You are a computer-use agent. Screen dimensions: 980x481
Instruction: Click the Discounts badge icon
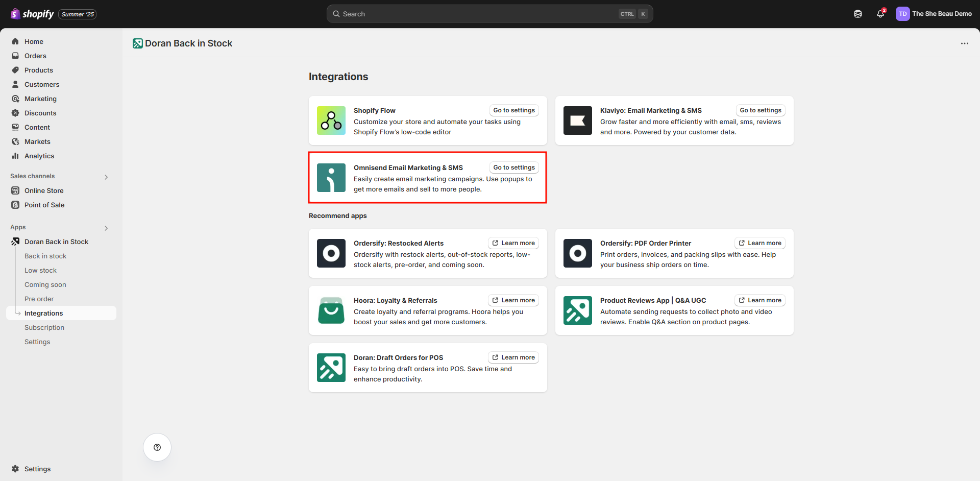(15, 113)
